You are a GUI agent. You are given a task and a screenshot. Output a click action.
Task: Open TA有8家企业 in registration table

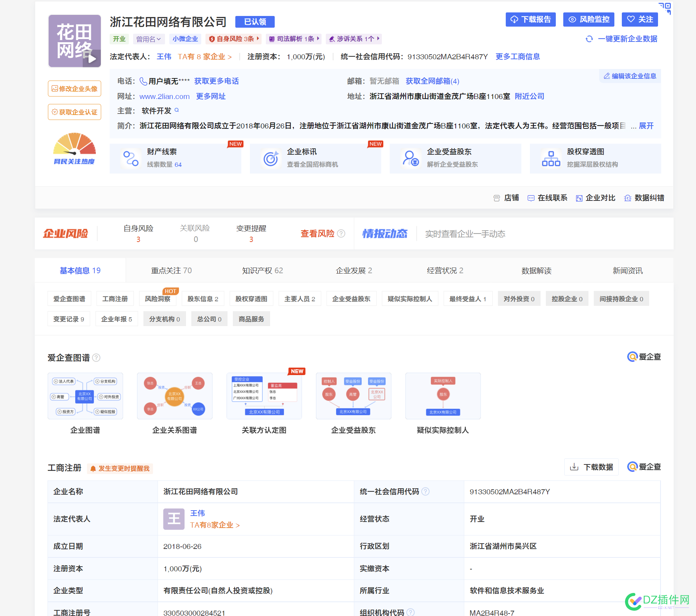(x=215, y=525)
